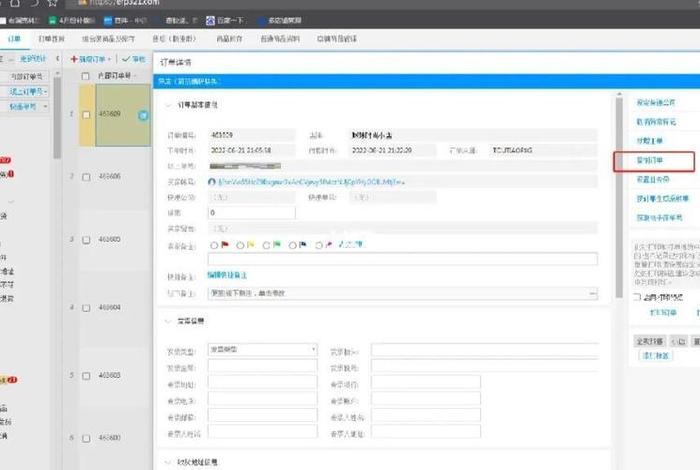Viewport: 700px width, 470px height.
Task: Tick the checkbox in the right action panel
Action: point(638,297)
